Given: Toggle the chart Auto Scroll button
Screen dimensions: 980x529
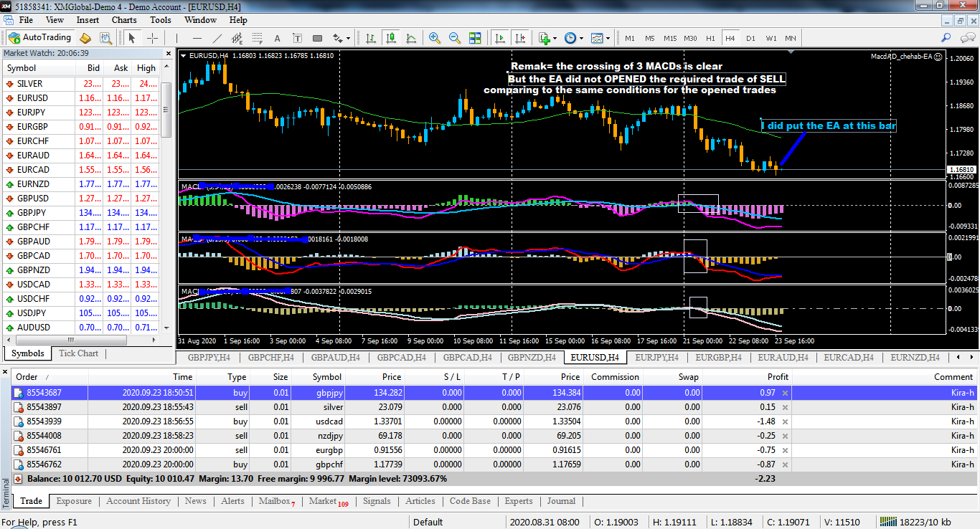Looking at the screenshot, I should pyautogui.click(x=500, y=38).
